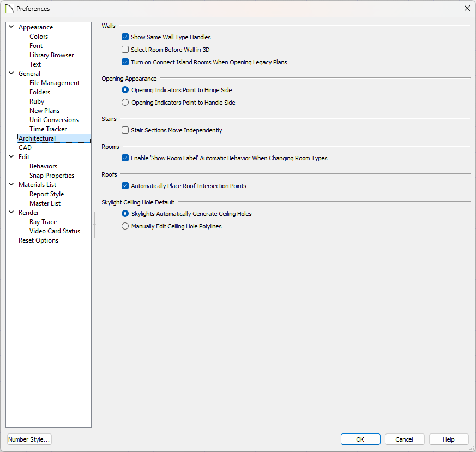Collapse the Render section chevron
476x452 pixels.
tap(11, 213)
